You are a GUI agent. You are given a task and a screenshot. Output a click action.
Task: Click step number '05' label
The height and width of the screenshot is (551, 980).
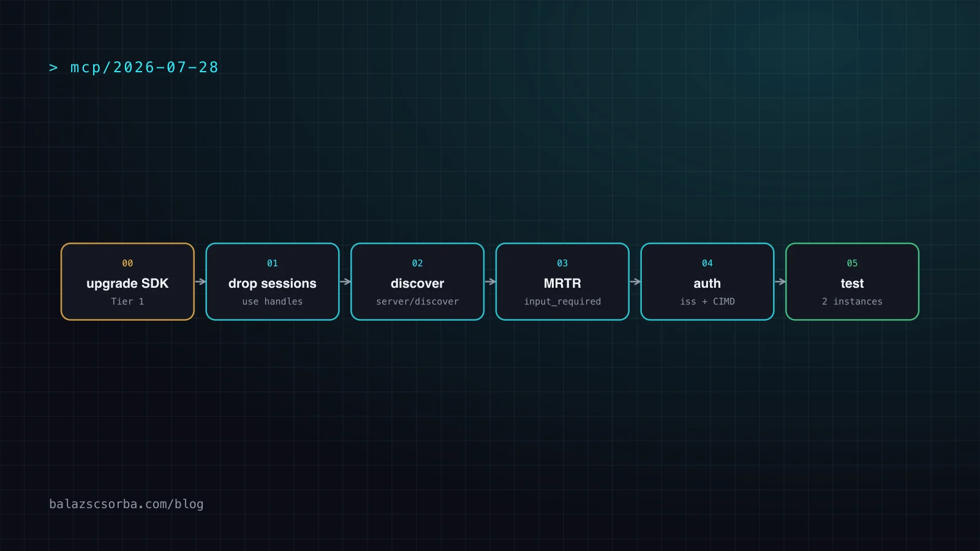[x=852, y=263]
